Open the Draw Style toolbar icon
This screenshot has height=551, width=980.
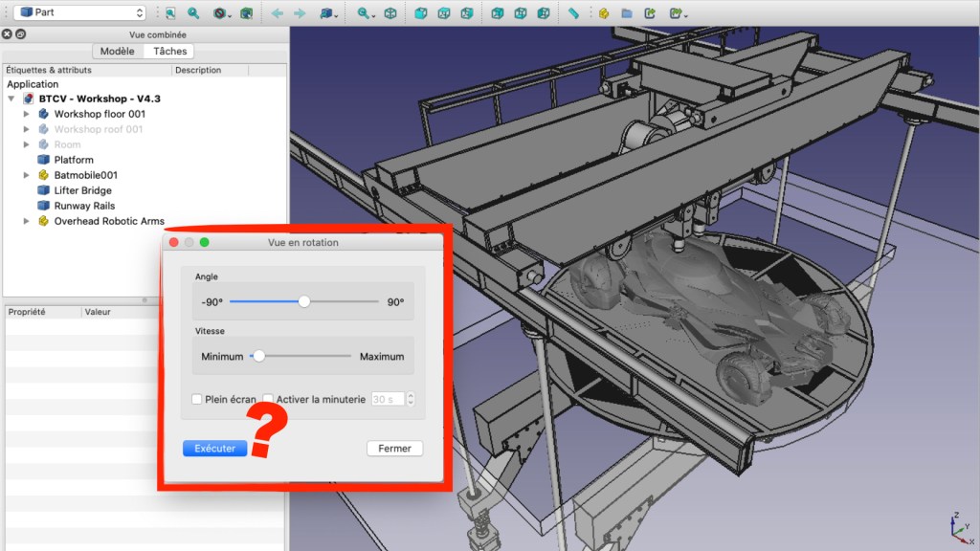click(220, 13)
